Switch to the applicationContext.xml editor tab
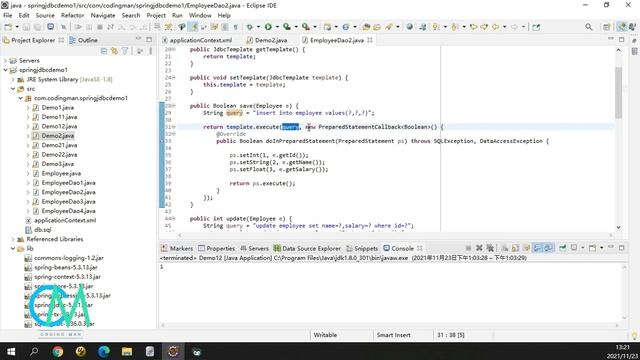 197,40
